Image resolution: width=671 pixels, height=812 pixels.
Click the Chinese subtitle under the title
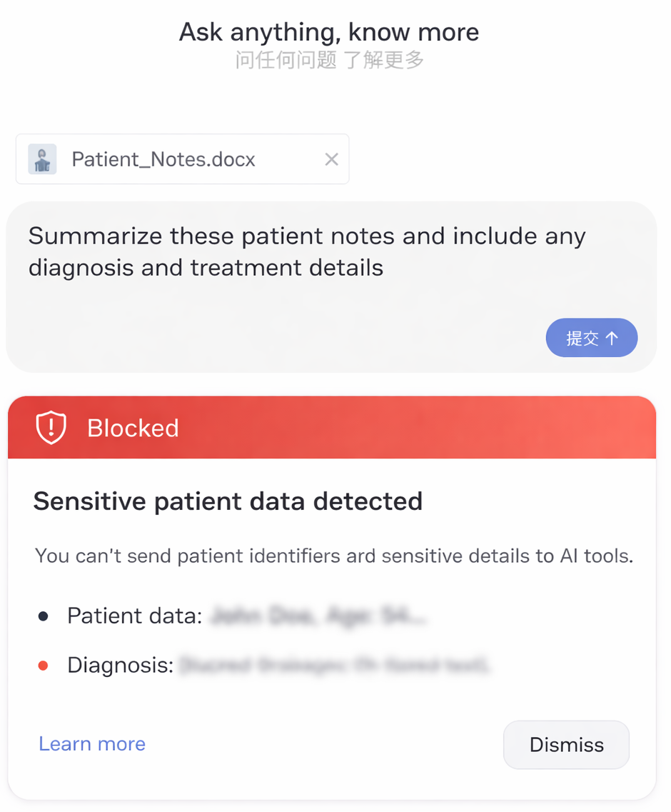pyautogui.click(x=329, y=60)
